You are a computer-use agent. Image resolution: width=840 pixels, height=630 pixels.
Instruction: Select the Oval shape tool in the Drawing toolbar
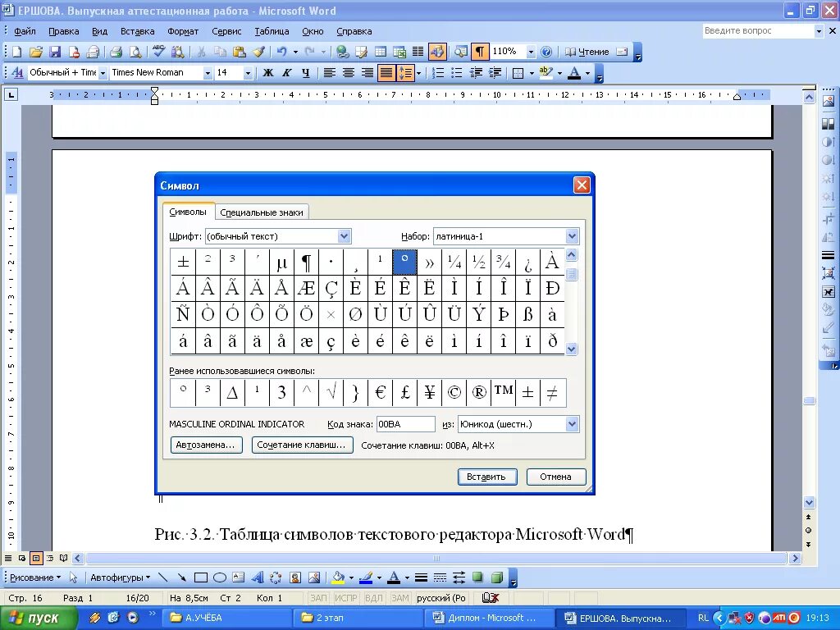point(220,577)
